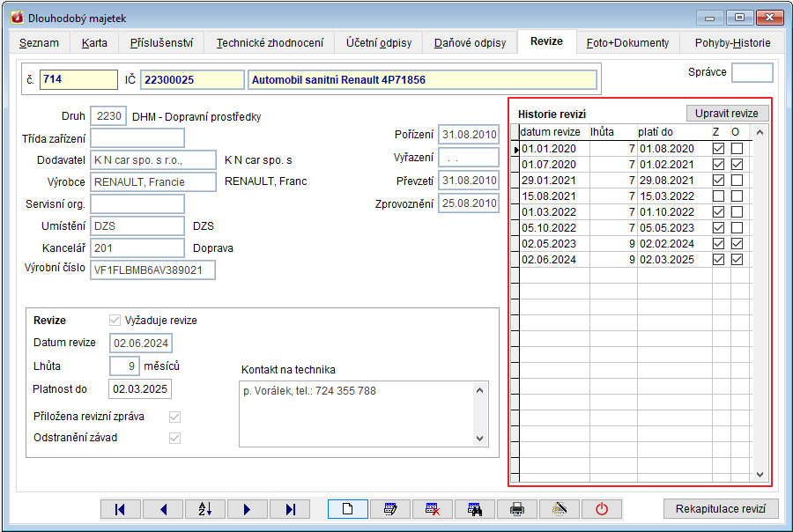
Task: Click platí do cell 02.02.2024
Action: tap(674, 244)
